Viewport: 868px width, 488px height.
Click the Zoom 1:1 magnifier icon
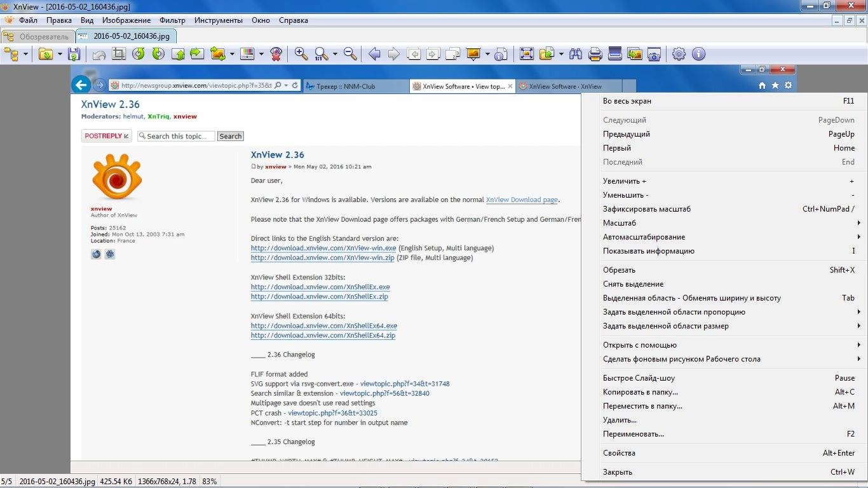point(322,55)
